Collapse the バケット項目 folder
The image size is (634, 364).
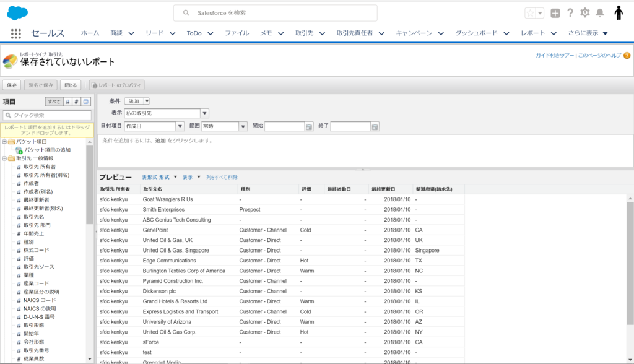(x=4, y=142)
